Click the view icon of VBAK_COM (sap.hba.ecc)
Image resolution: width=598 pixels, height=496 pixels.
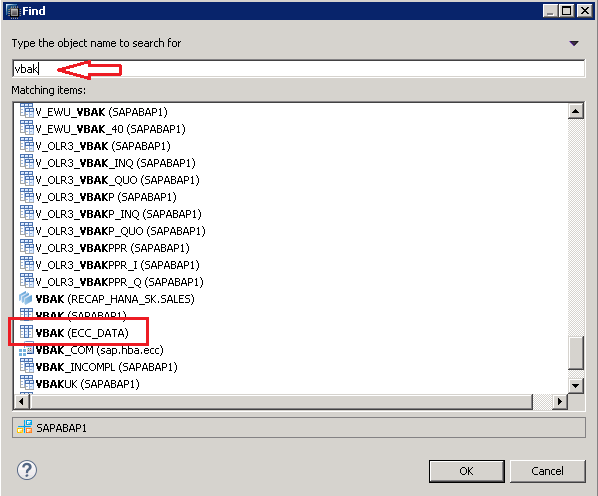click(x=26, y=350)
